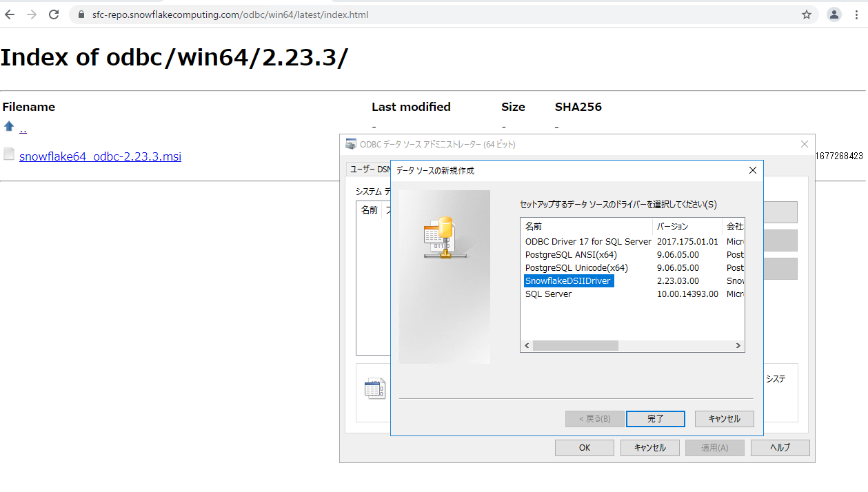Click the 完了 (Finish) button
The width and height of the screenshot is (868, 492).
tap(656, 419)
